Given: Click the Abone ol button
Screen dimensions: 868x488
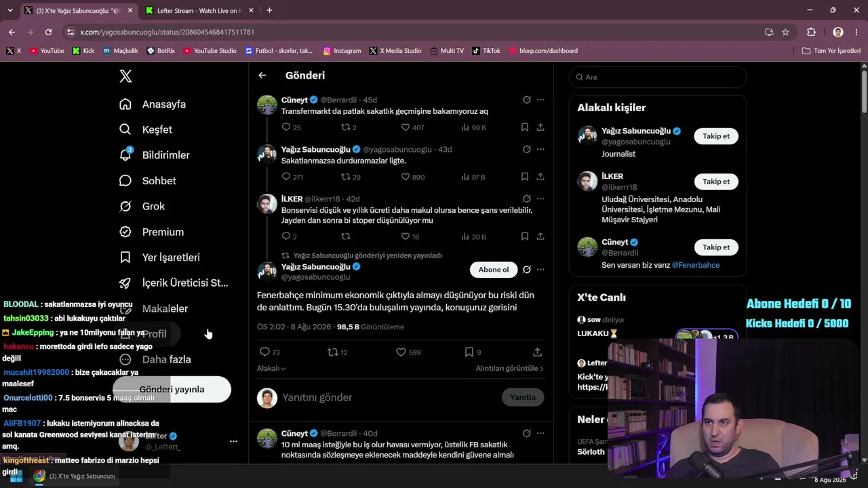Looking at the screenshot, I should (x=494, y=270).
